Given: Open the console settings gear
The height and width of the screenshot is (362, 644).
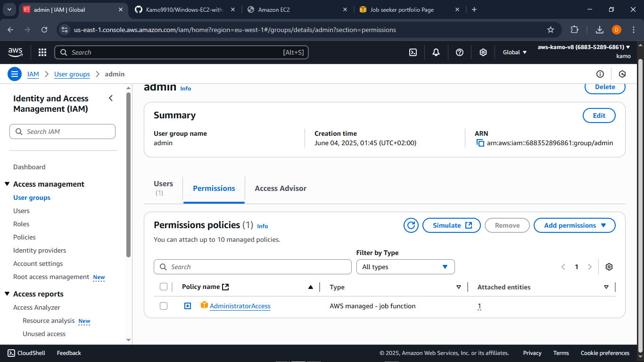Looking at the screenshot, I should tap(483, 52).
